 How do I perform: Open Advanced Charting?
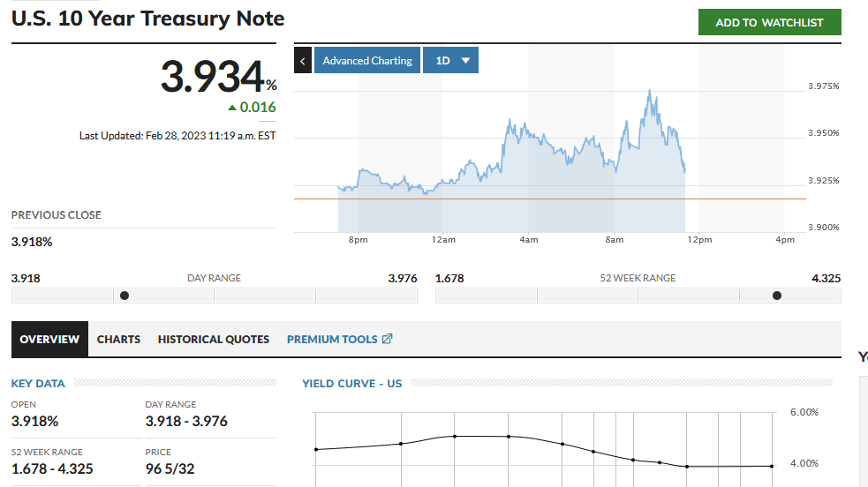click(367, 60)
